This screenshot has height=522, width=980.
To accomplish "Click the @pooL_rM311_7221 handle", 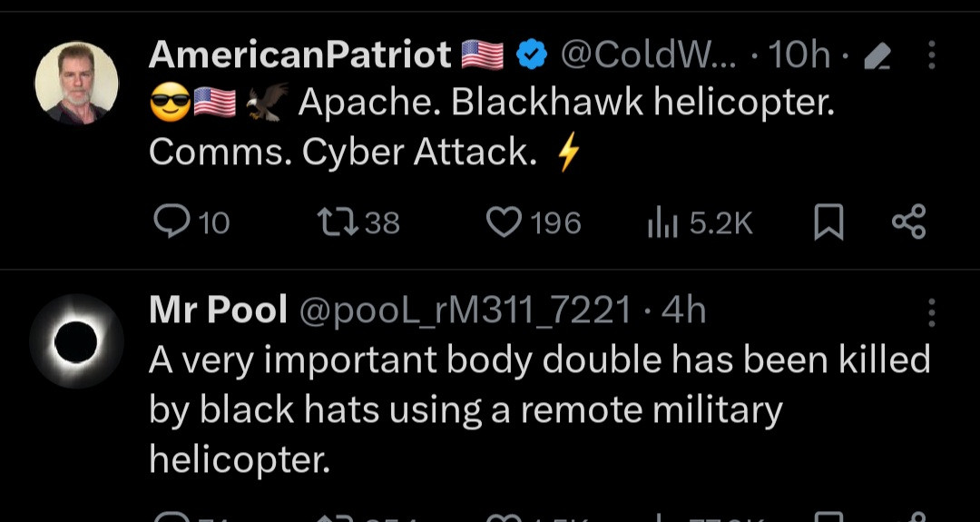I will pyautogui.click(x=465, y=311).
